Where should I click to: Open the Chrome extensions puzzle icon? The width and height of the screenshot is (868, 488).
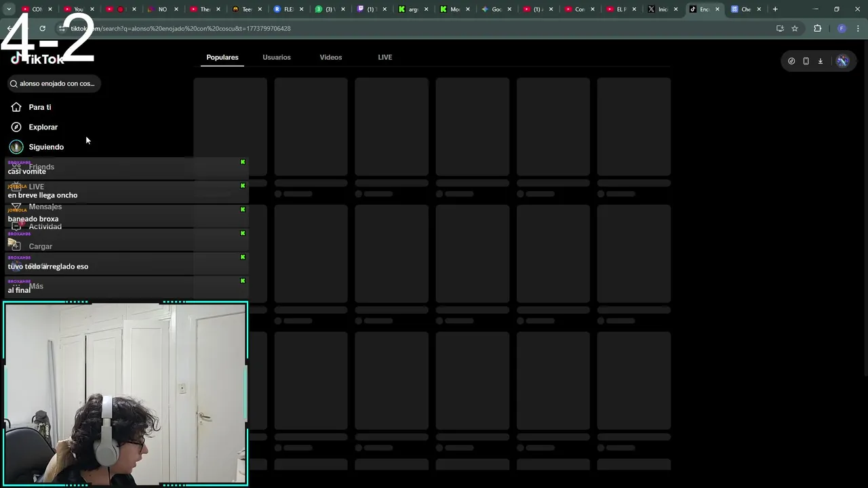(x=817, y=28)
